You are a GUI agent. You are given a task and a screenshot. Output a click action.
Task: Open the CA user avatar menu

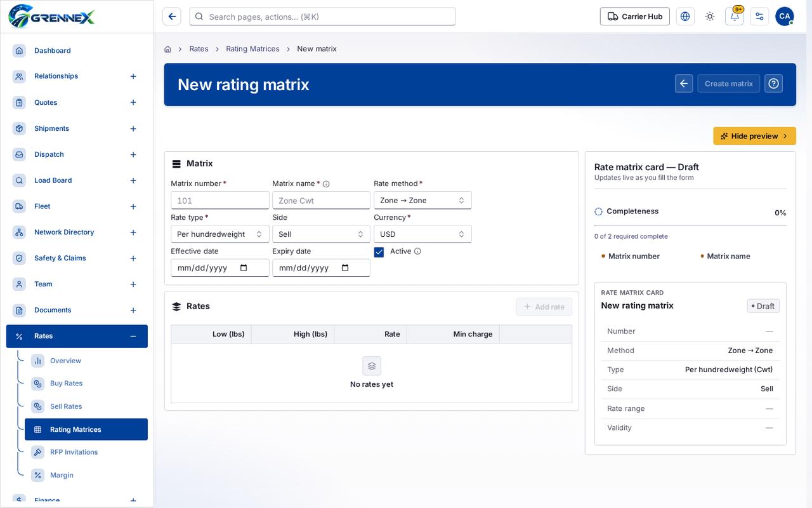coord(785,17)
